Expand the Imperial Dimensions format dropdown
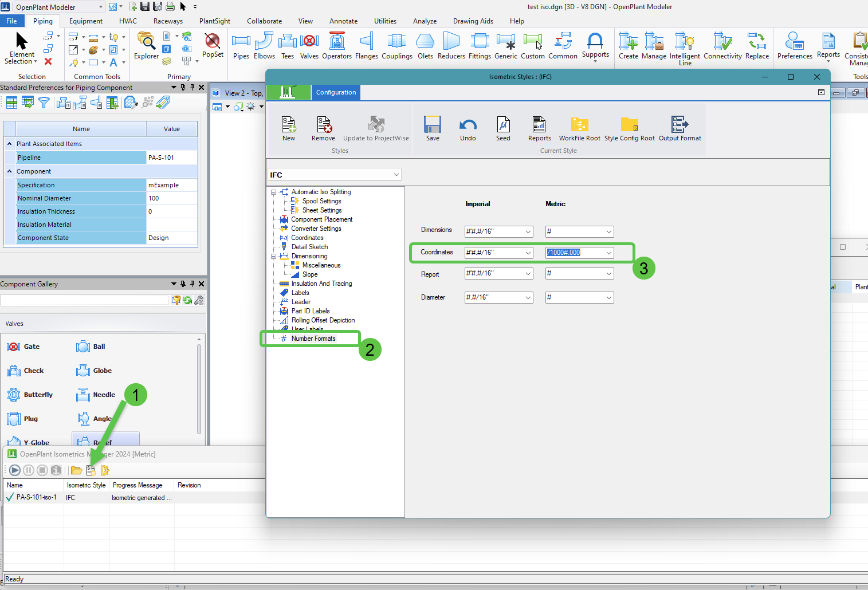This screenshot has width=868, height=590. tap(528, 231)
